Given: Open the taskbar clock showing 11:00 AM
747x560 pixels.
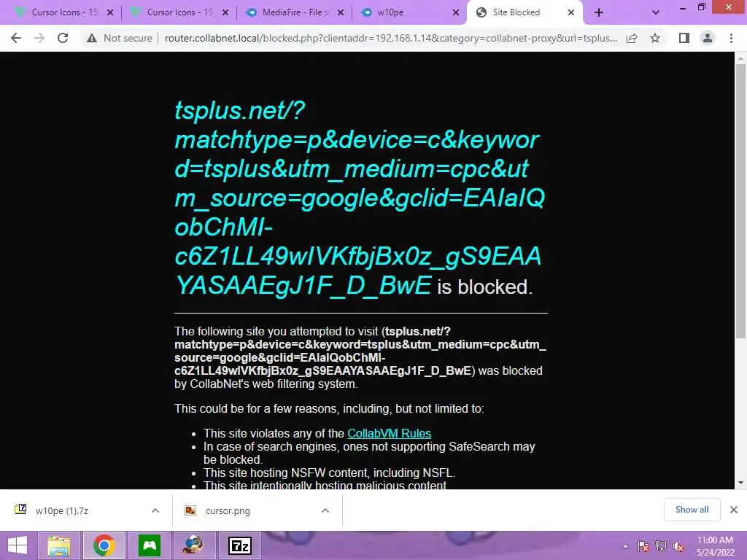Looking at the screenshot, I should point(715,546).
